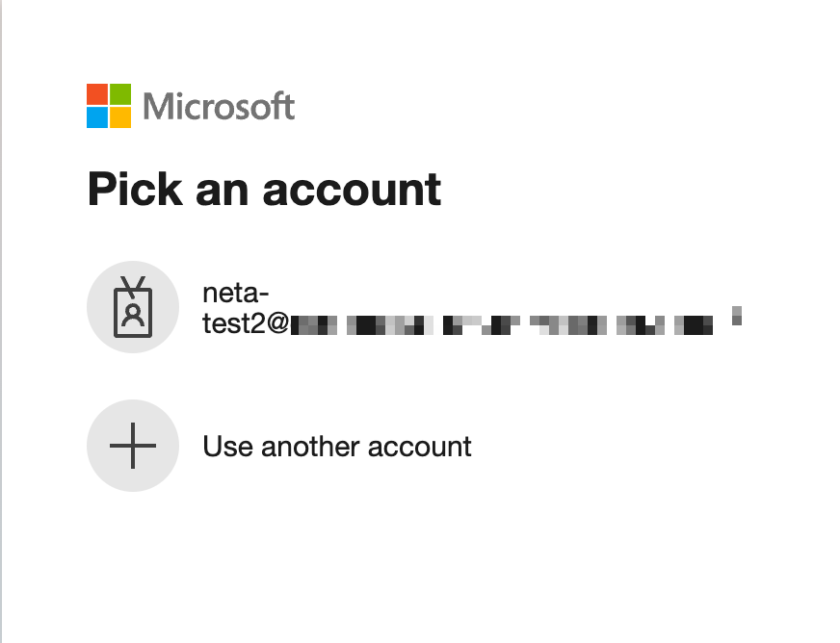This screenshot has height=643, width=840.
Task: Click the word 'account' in the heading
Action: 352,191
